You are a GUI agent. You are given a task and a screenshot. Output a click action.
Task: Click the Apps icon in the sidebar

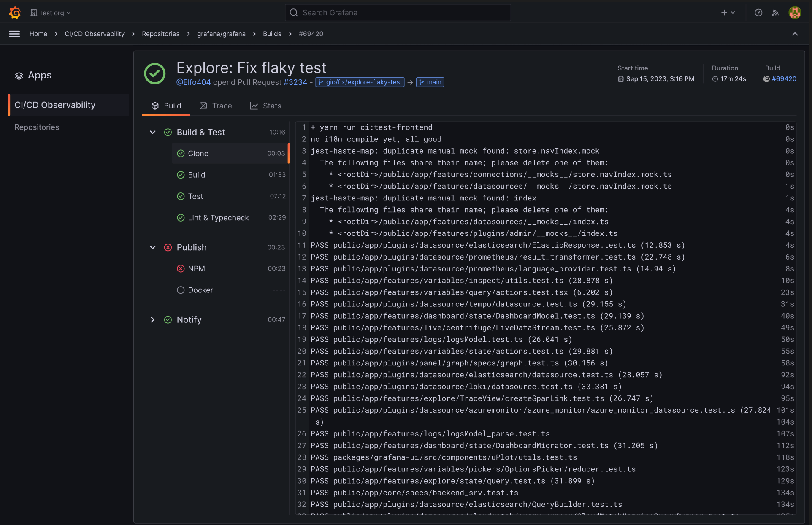pyautogui.click(x=19, y=76)
